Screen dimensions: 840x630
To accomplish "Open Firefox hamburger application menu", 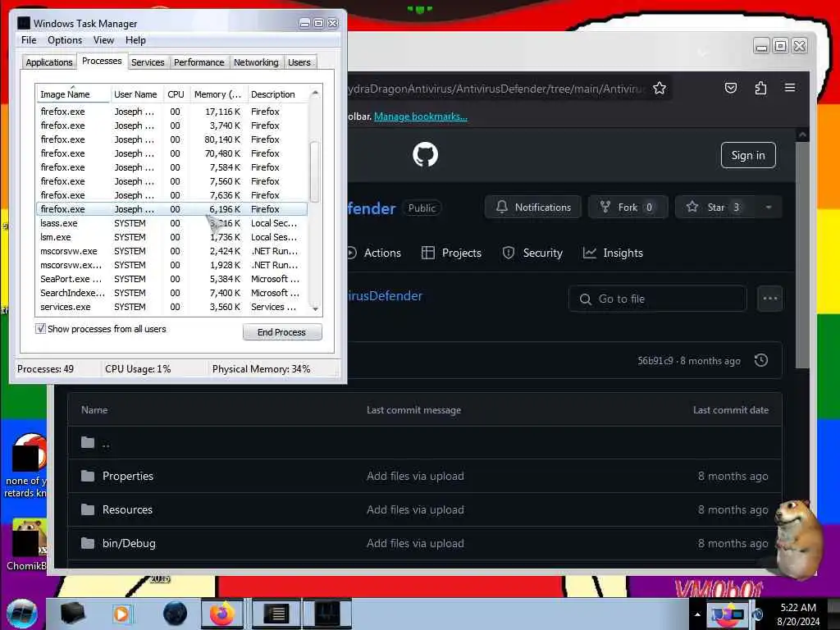I will point(790,87).
